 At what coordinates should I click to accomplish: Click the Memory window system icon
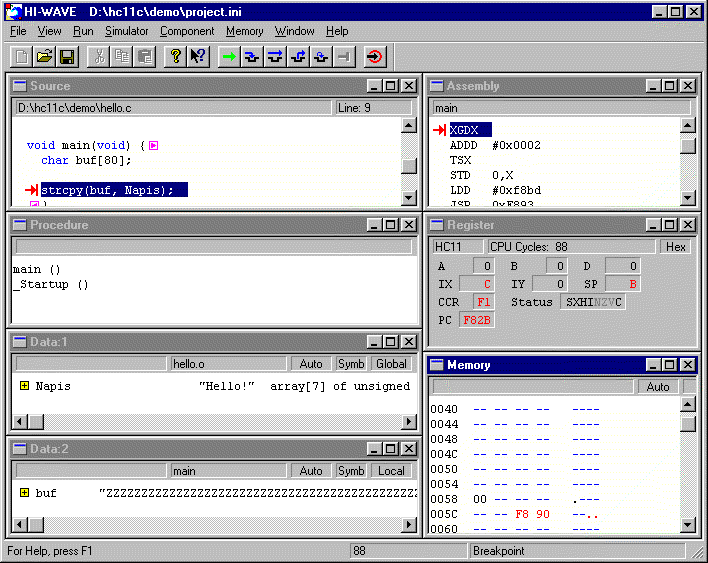pyautogui.click(x=437, y=365)
